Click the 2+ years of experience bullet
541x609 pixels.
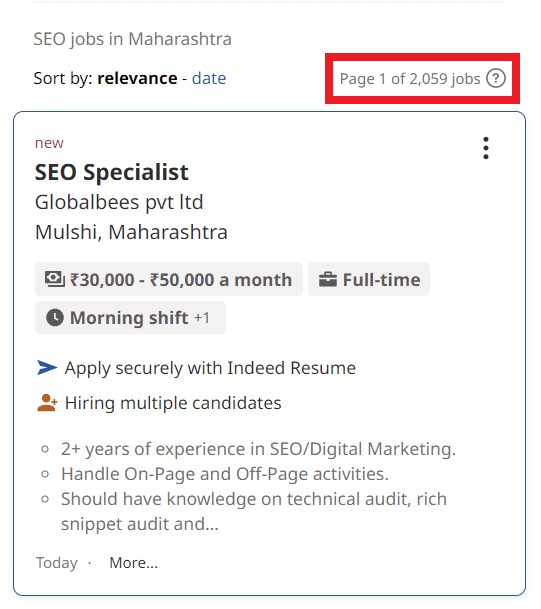(258, 449)
